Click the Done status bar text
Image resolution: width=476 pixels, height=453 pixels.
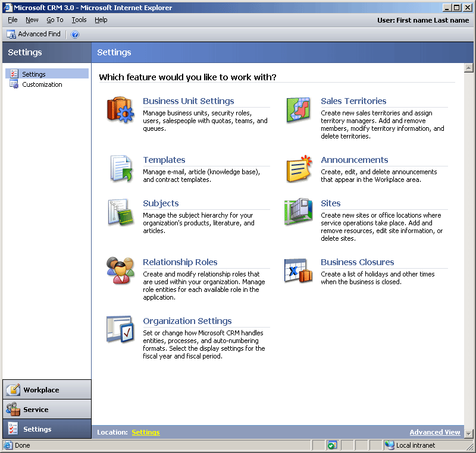point(23,445)
